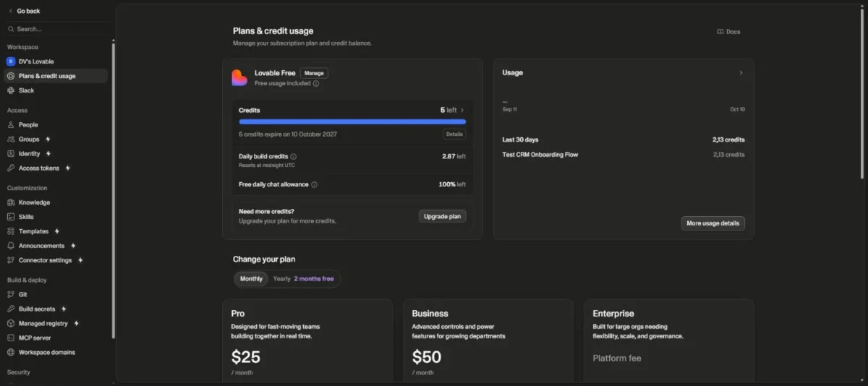Expand credits with the 5 left chevron
868x386 pixels.
pyautogui.click(x=462, y=110)
